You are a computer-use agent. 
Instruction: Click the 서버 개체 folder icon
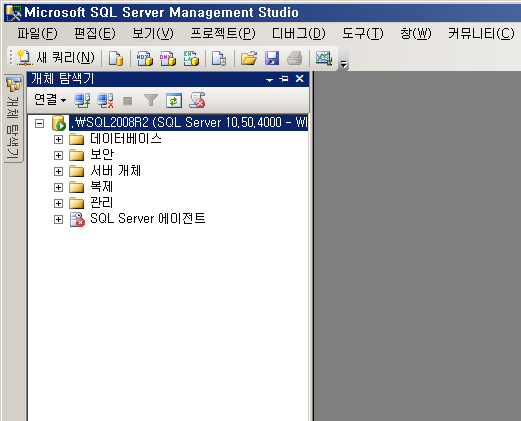(x=77, y=171)
